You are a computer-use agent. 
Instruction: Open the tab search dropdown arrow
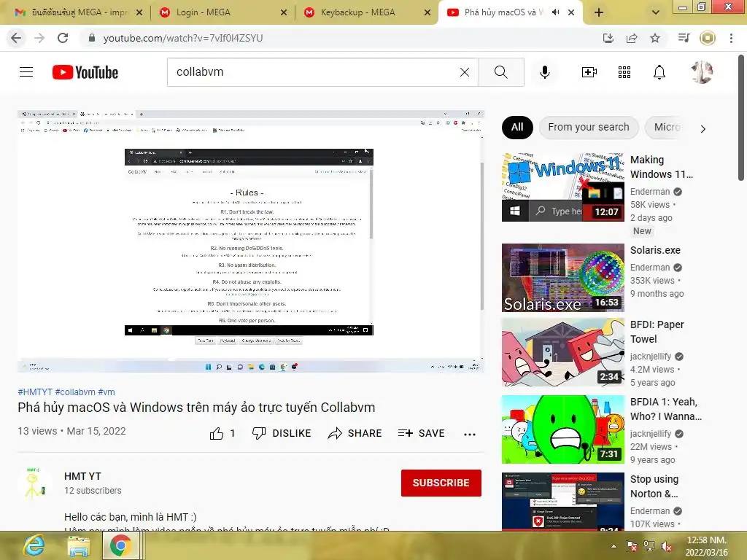[656, 12]
